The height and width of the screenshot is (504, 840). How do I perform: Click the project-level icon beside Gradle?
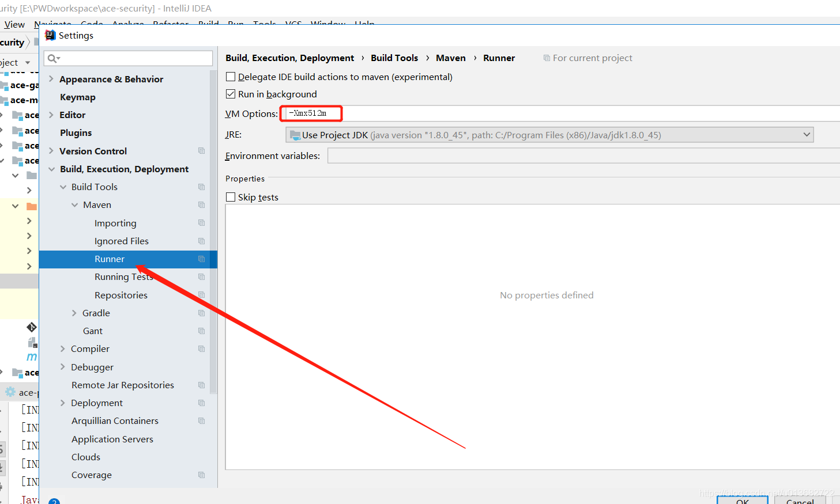[201, 313]
